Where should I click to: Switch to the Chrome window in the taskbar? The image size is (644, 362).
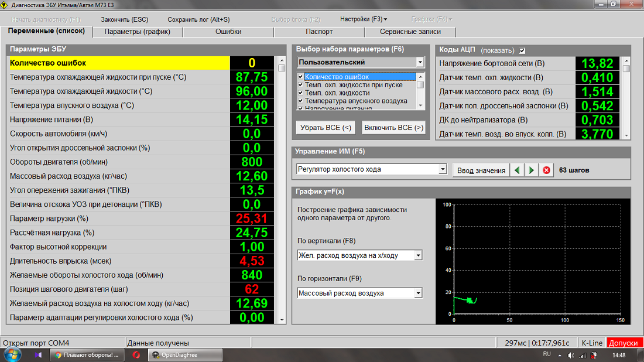(86, 354)
